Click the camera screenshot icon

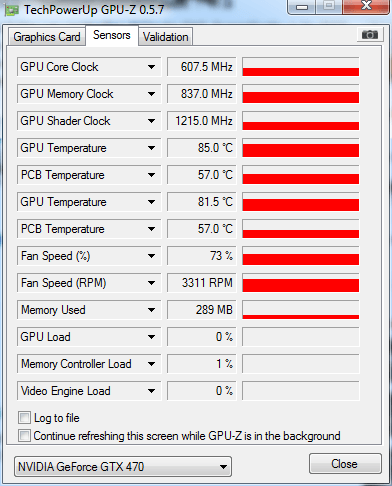[369, 34]
